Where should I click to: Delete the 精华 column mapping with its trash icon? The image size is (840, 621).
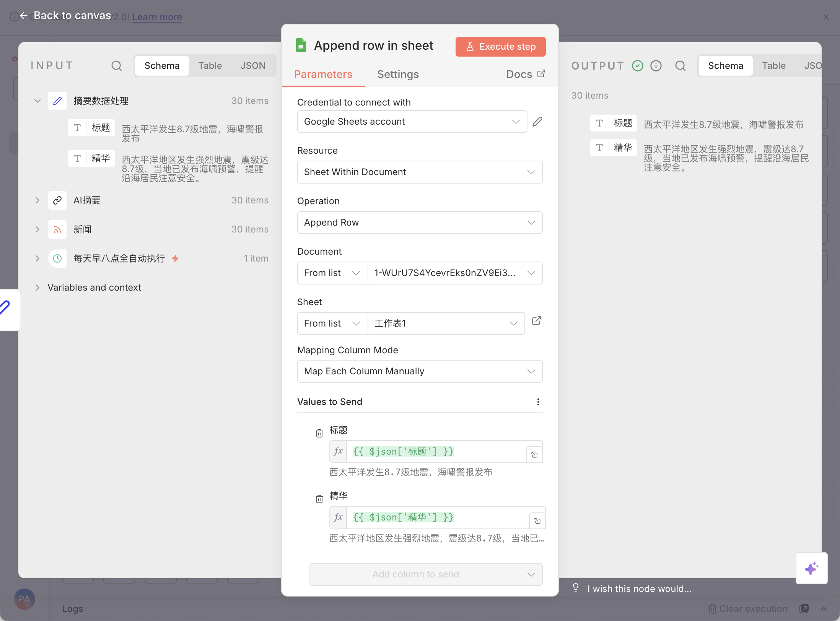coord(319,499)
